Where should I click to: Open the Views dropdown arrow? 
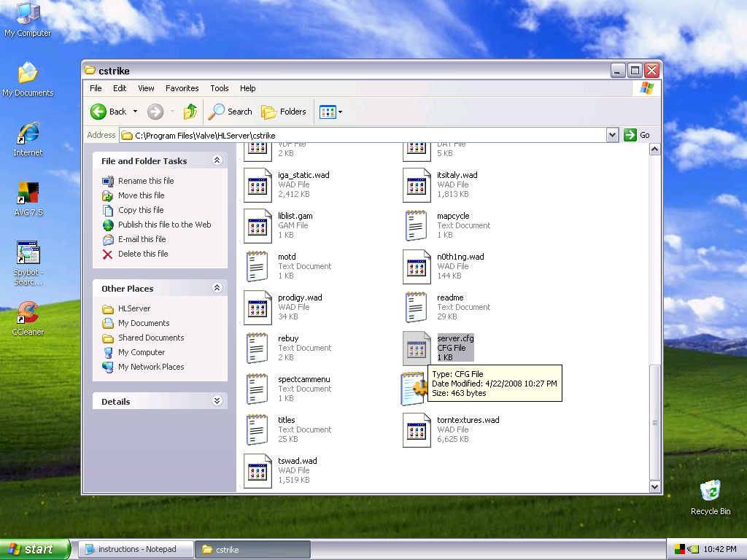click(x=340, y=112)
